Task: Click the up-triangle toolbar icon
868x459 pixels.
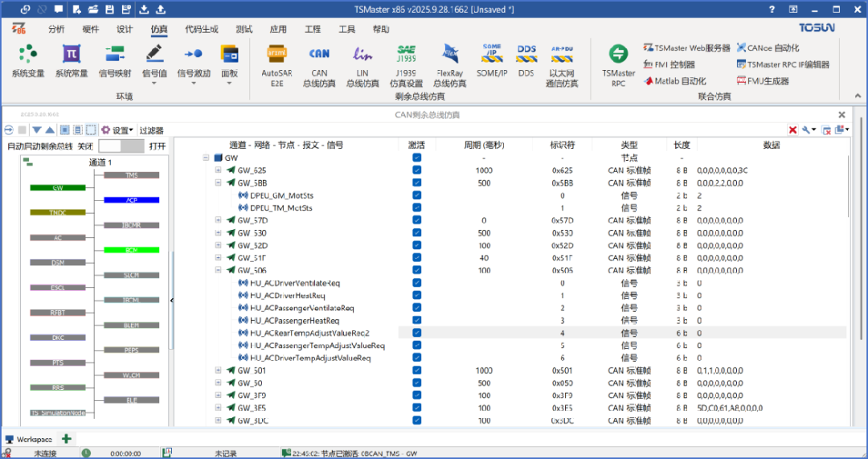Action: (50, 130)
